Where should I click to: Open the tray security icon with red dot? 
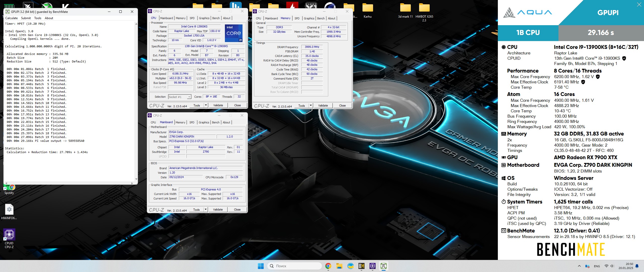tap(587, 266)
